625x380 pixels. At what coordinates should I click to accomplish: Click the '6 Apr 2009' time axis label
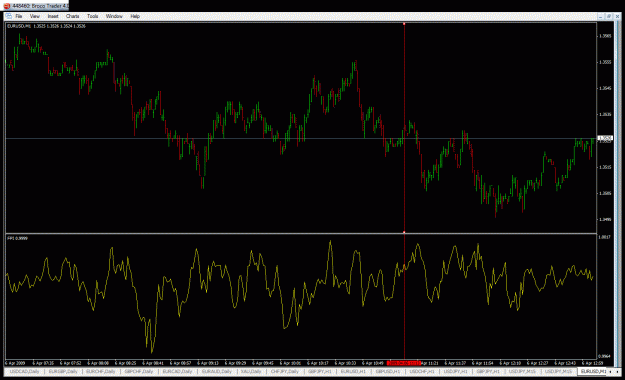[15, 363]
